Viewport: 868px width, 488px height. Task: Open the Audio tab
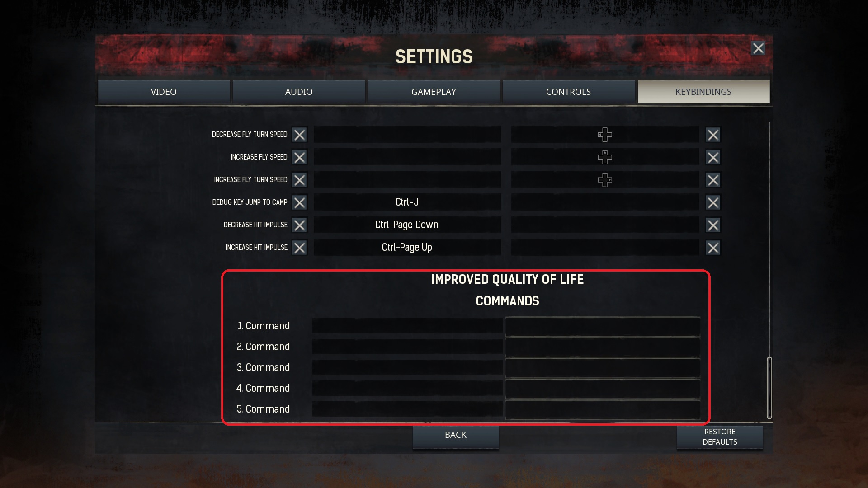(x=299, y=92)
